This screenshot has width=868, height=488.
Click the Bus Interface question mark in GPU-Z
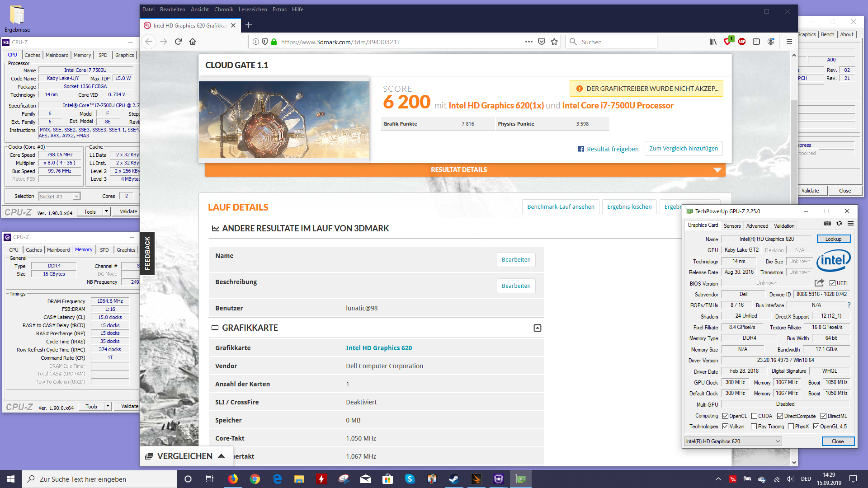pyautogui.click(x=849, y=305)
